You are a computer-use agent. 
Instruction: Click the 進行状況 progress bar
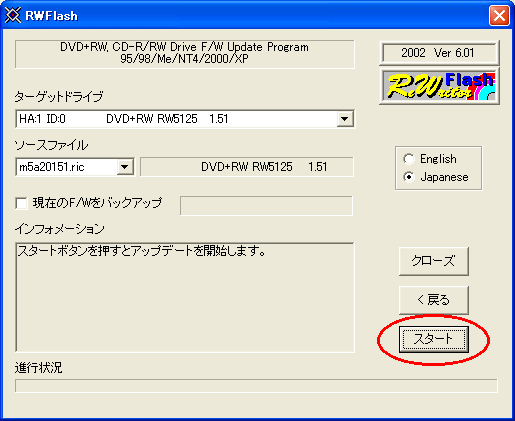256,386
